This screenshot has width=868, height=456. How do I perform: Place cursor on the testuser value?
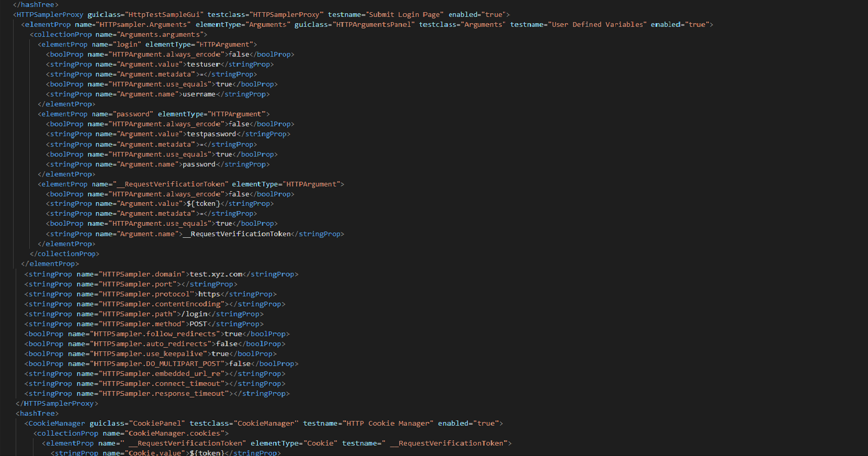point(203,64)
